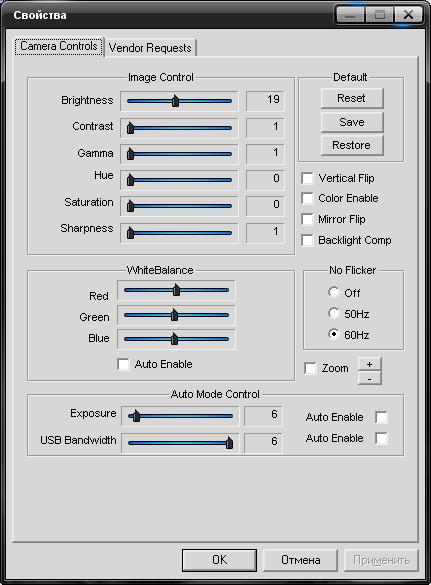Click the Reset defaults button
The height and width of the screenshot is (585, 431).
pos(352,98)
